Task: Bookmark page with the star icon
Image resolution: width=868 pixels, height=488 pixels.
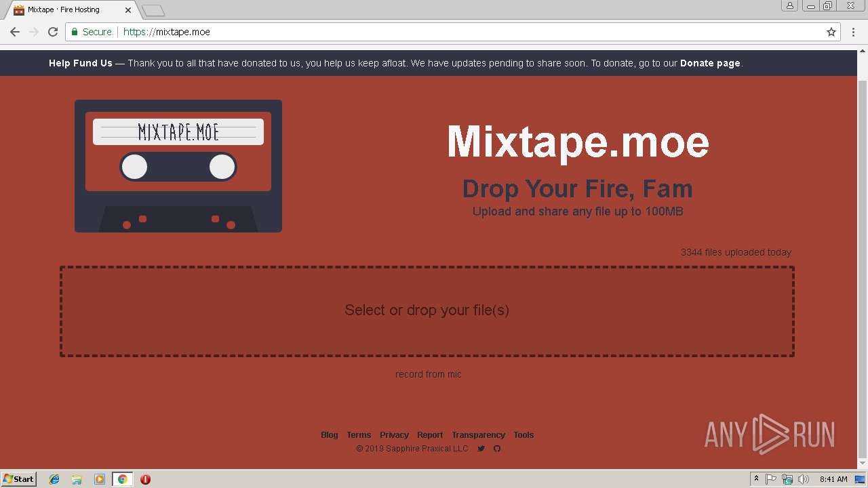Action: click(x=831, y=32)
